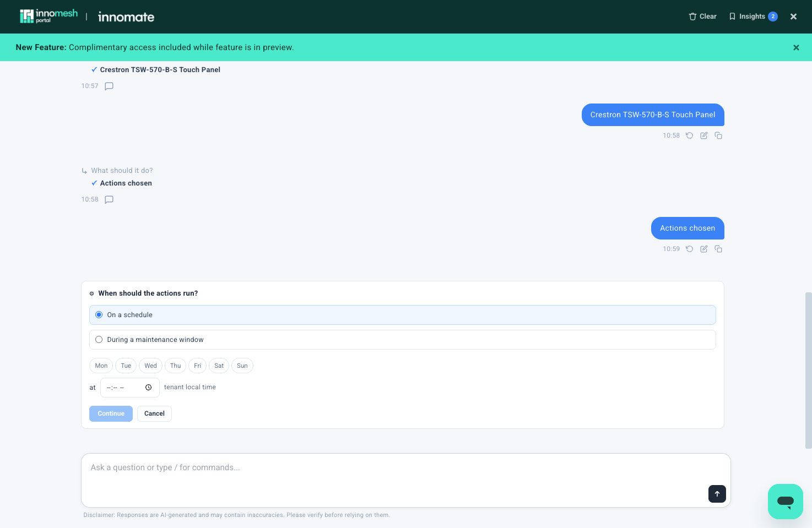The width and height of the screenshot is (812, 528).
Task: Open the Insights panel
Action: tap(753, 17)
